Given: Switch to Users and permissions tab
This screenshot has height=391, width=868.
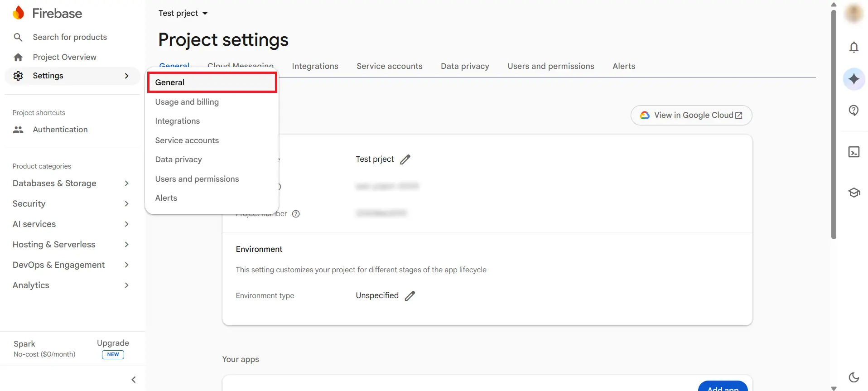Looking at the screenshot, I should point(550,66).
